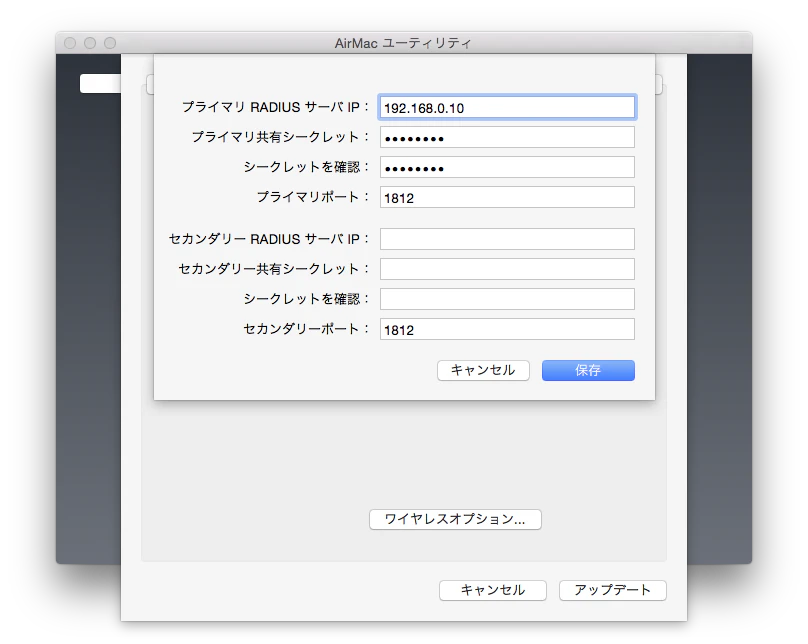Screen dimensions: 808x644
Task: Click the bottom キャンセル button beside アップデート
Action: coord(493,590)
